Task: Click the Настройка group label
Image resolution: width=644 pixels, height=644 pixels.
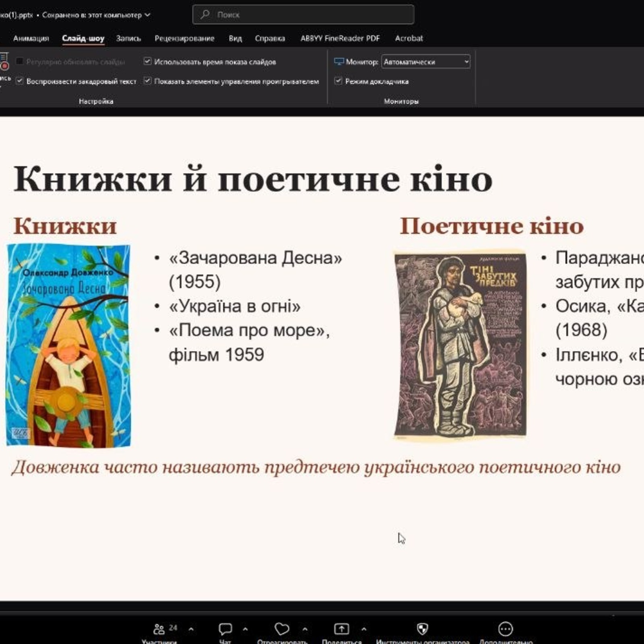Action: pos(96,101)
